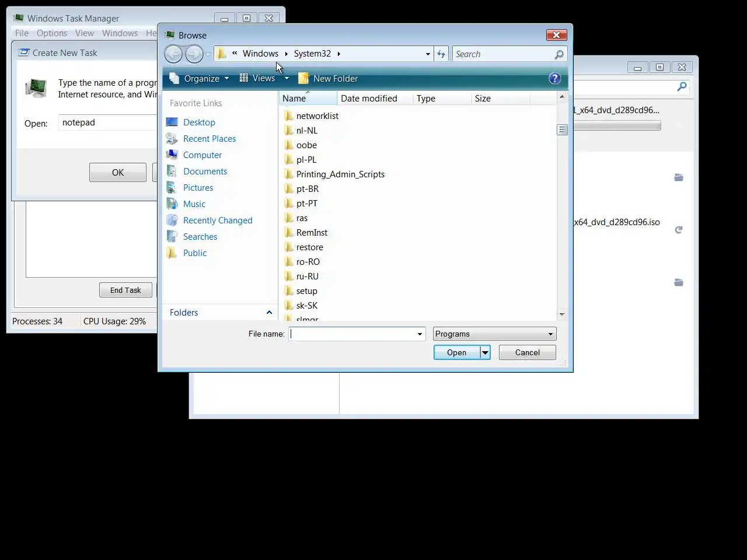Open Music in Favorite Links

pos(194,204)
